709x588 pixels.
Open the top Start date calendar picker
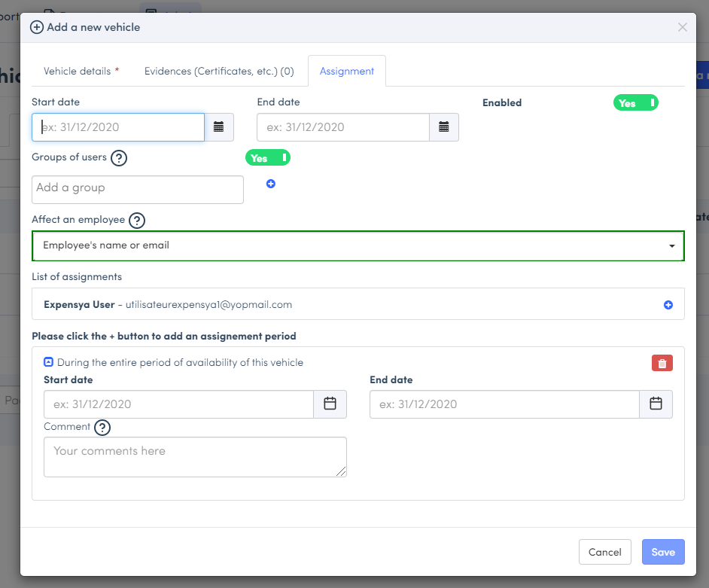219,127
